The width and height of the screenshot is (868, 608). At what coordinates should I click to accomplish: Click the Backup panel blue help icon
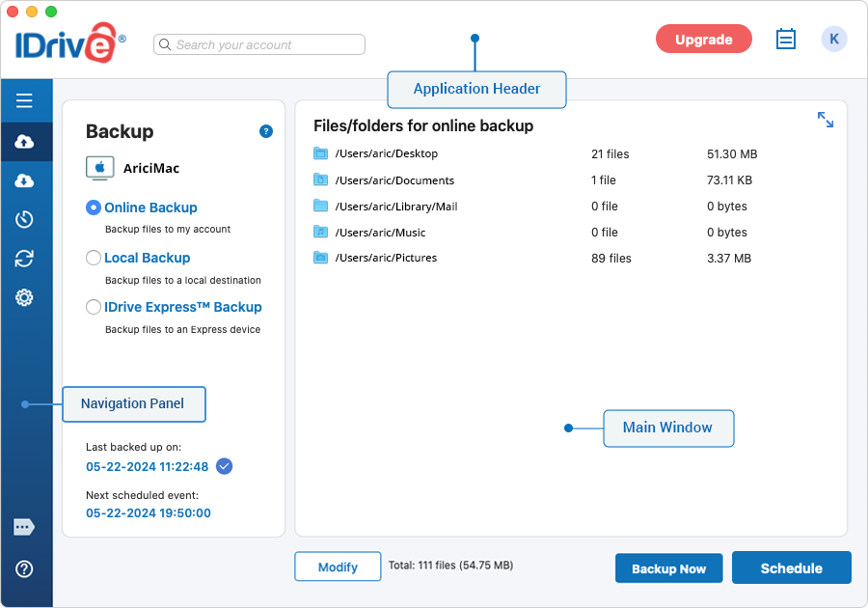pyautogui.click(x=266, y=131)
